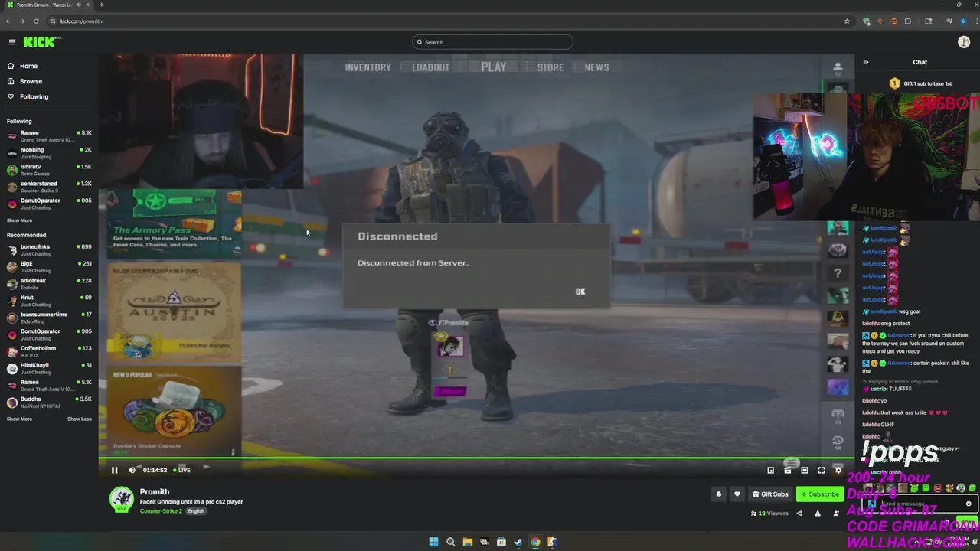Open Windows Start menu

pos(433,542)
